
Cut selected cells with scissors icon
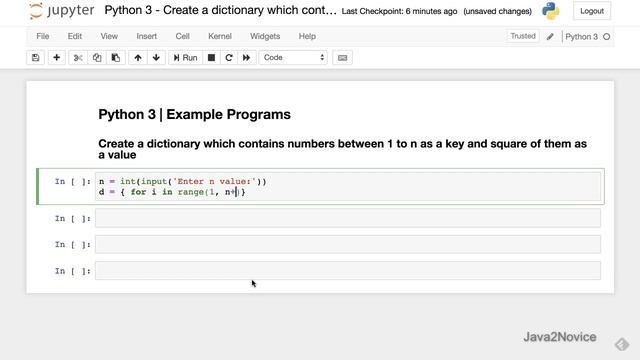click(78, 58)
